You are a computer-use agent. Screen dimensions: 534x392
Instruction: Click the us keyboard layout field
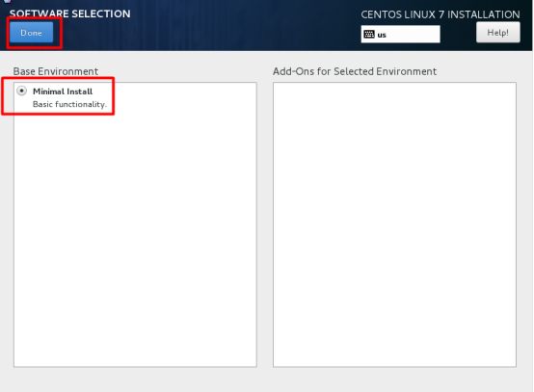point(401,35)
